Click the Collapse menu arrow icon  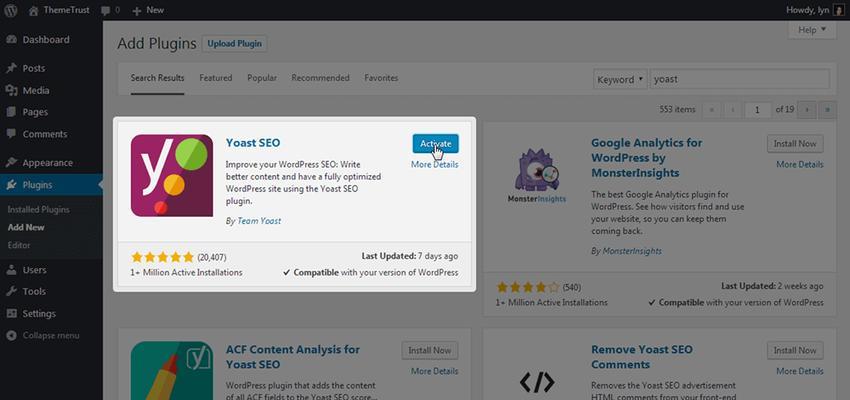[11, 336]
